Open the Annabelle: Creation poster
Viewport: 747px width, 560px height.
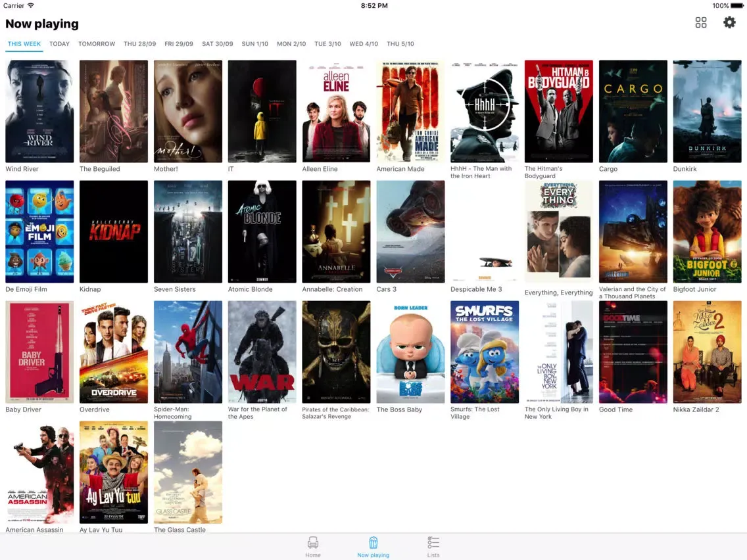coord(336,231)
